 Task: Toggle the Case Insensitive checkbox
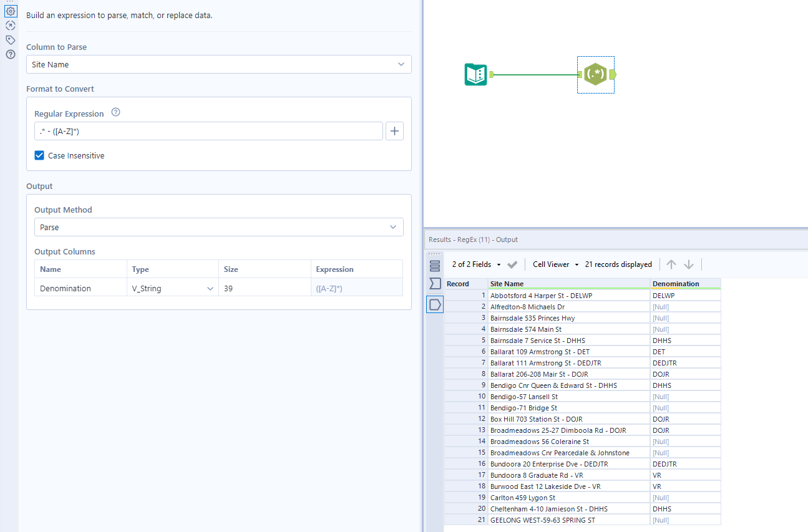(39, 155)
